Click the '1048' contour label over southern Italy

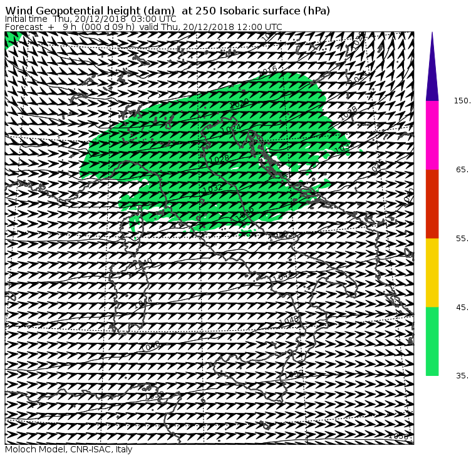coord(289,320)
